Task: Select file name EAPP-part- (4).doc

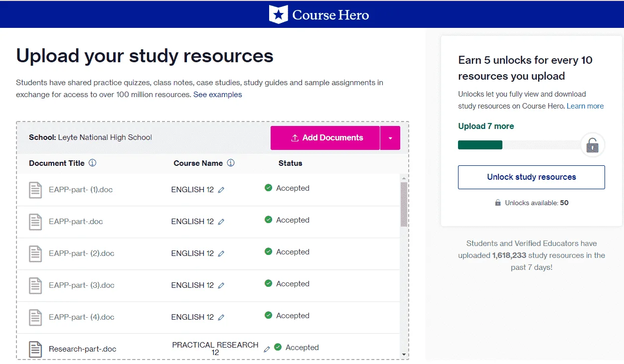Action: pos(82,317)
